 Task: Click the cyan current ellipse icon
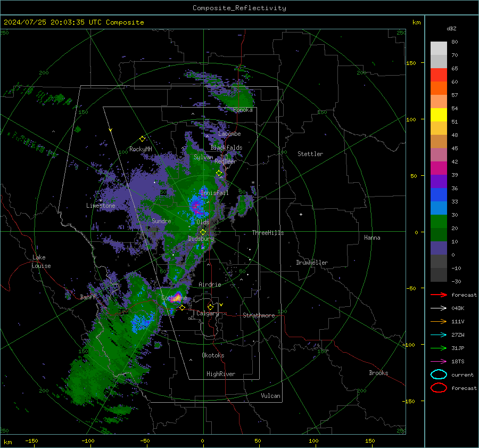(x=439, y=374)
